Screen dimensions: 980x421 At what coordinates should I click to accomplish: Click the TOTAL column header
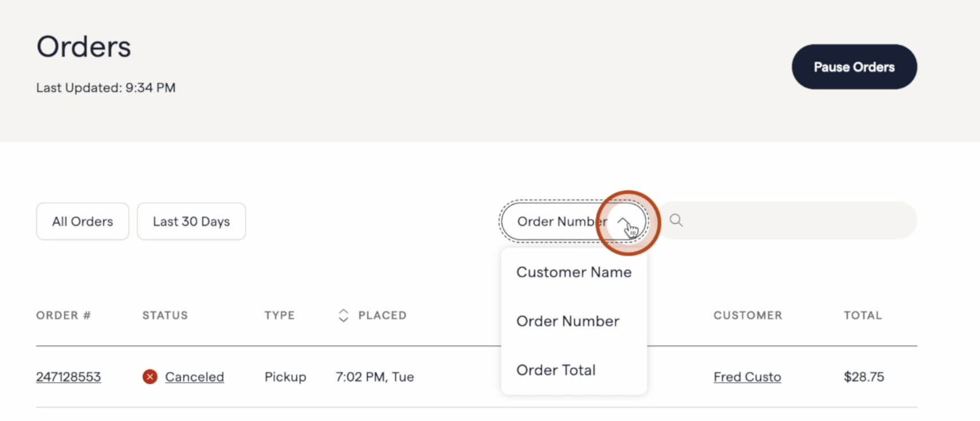[863, 315]
